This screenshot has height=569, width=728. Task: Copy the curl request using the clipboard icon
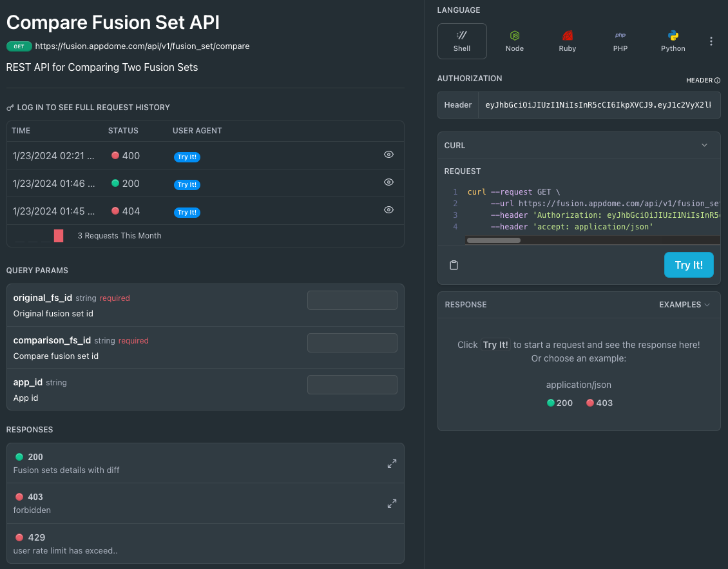(454, 265)
